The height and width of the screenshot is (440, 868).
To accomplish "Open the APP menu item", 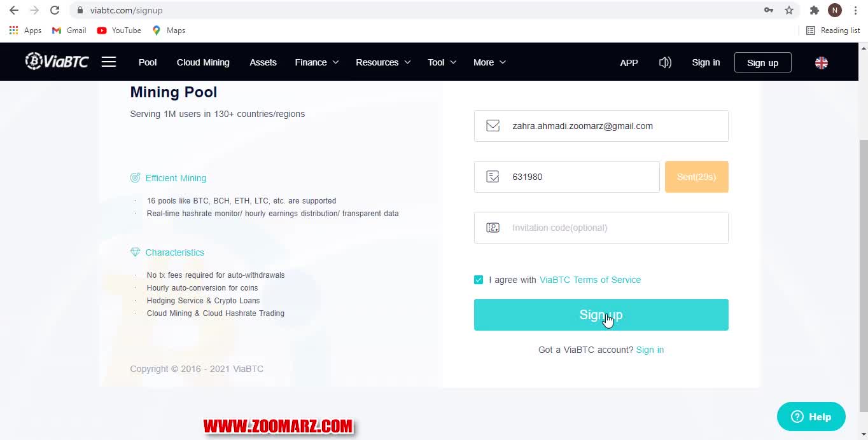I will (629, 62).
